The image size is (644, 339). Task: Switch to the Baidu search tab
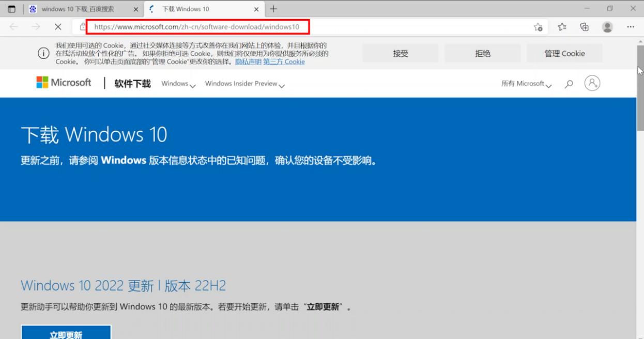click(x=76, y=9)
